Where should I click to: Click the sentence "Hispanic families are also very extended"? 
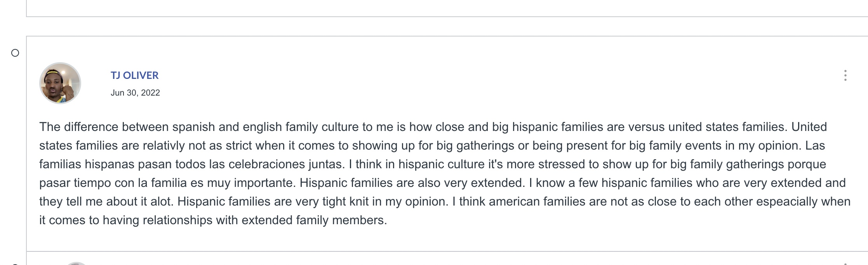coord(412,183)
